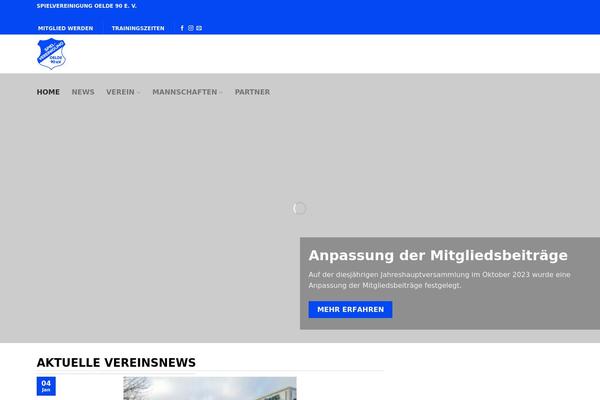The height and width of the screenshot is (400, 600).
Task: Open the news article thumbnail image
Action: (x=210, y=388)
